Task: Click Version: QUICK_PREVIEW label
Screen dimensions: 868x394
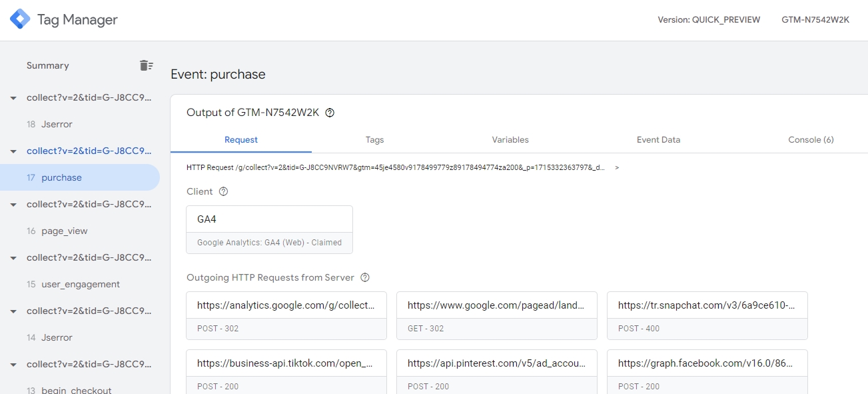Action: 709,19
